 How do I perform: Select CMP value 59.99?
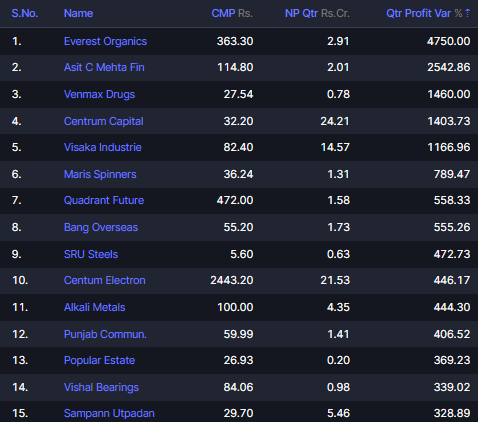[x=238, y=334]
